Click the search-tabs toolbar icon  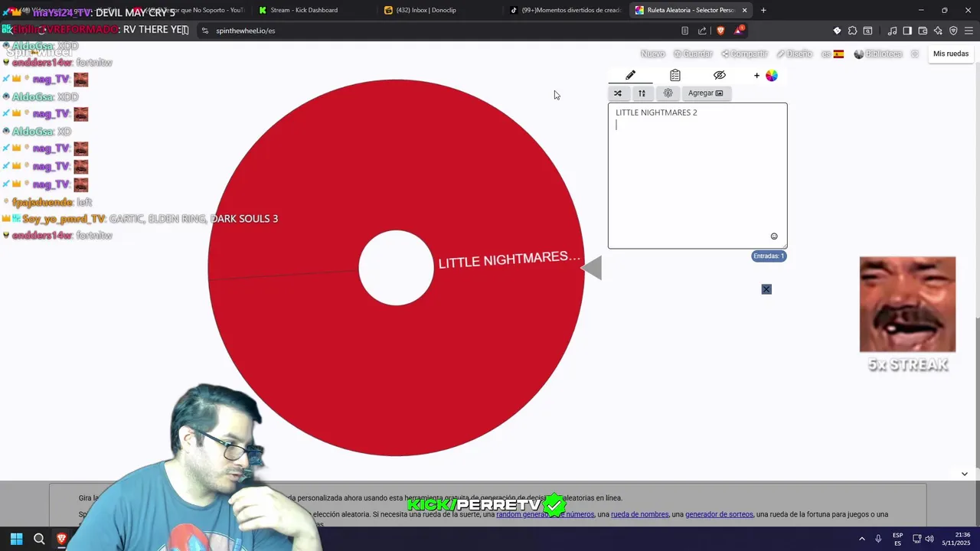point(867,31)
